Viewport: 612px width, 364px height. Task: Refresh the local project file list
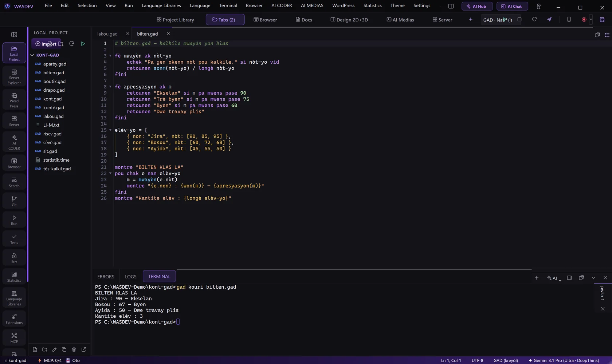click(72, 44)
